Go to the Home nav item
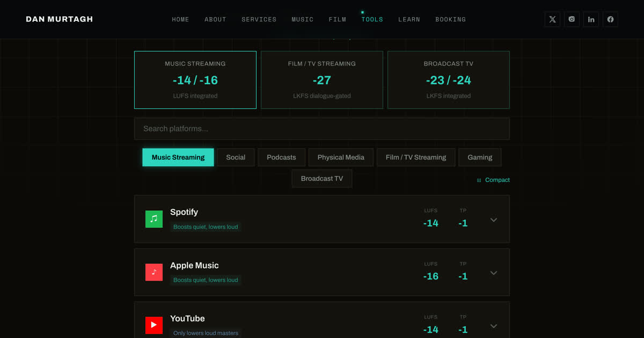Screen dimensions: 644x338 click(x=180, y=19)
